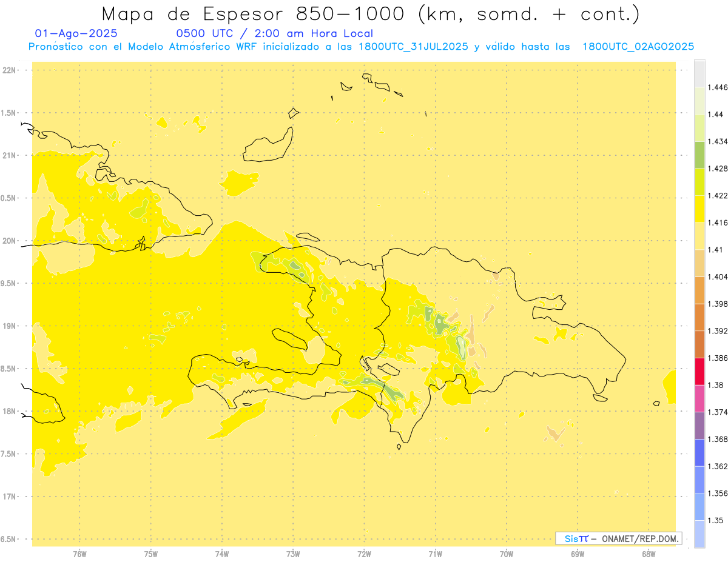728x562 pixels.
Task: Click the legend value 1.404
Action: click(718, 276)
